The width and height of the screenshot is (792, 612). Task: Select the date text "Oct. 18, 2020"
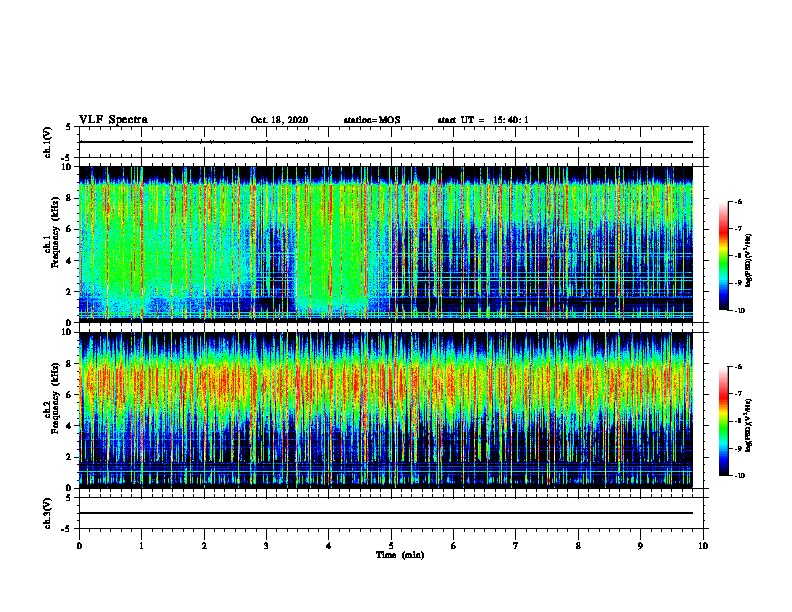tap(279, 120)
